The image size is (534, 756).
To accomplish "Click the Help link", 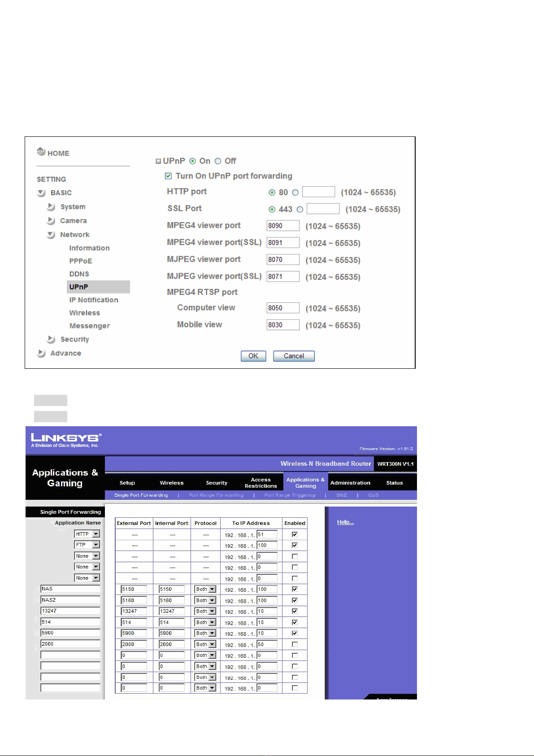I will tap(345, 522).
